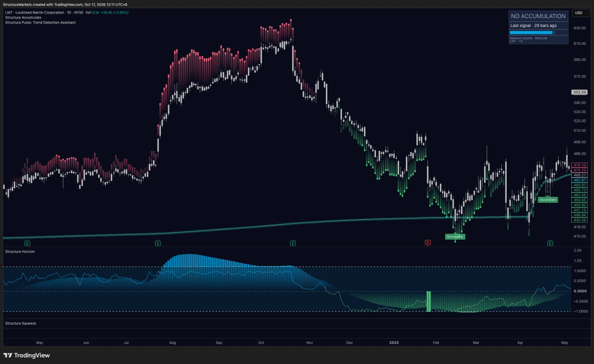Image resolution: width=594 pixels, height=364 pixels.
Task: Click the 'Relative Volume · MEDIUM' caption
Action: pyautogui.click(x=528, y=38)
